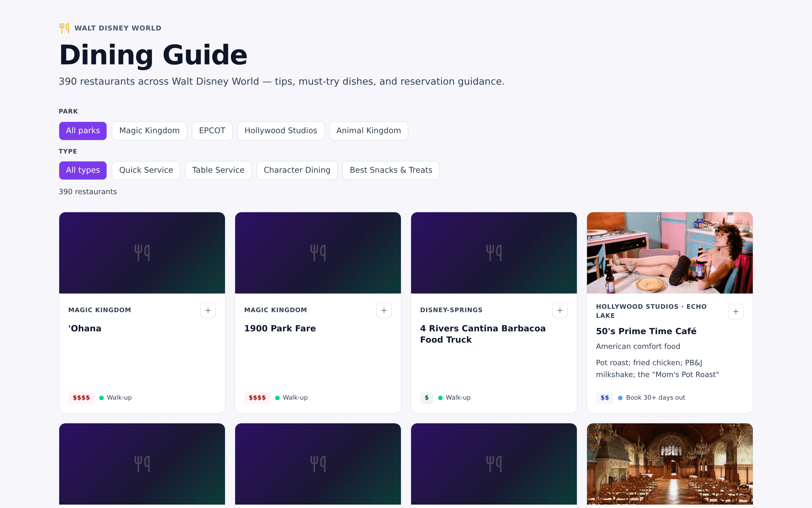Click Walk-up status on 'Ohana card
This screenshot has height=508, width=812.
coord(115,398)
